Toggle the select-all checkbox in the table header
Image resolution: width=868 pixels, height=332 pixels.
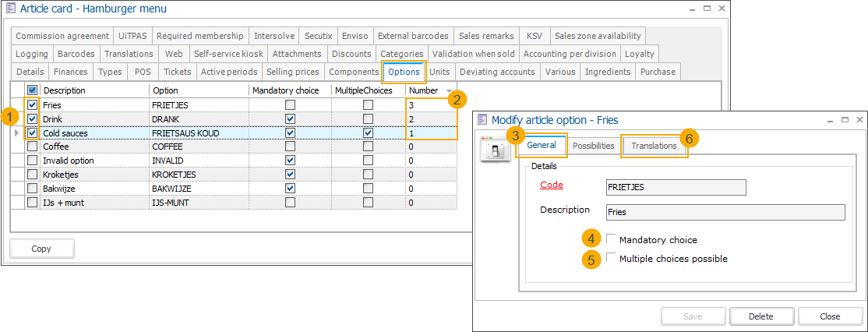(32, 90)
